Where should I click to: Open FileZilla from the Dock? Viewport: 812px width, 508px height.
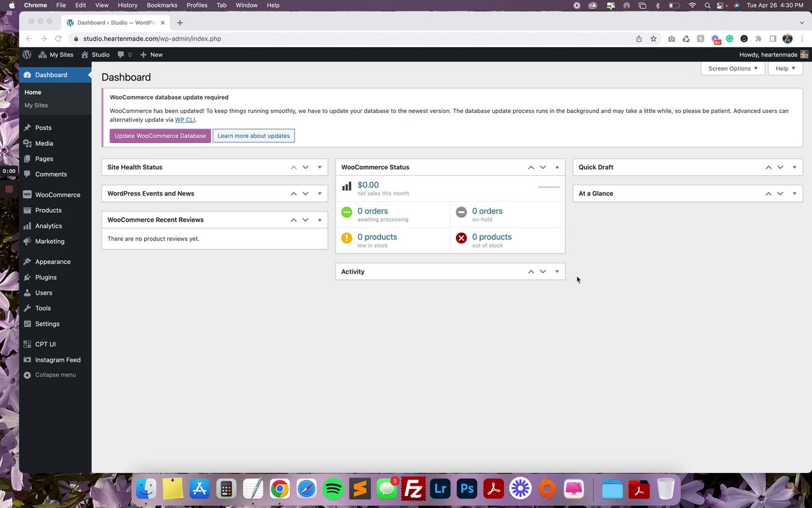pos(413,489)
